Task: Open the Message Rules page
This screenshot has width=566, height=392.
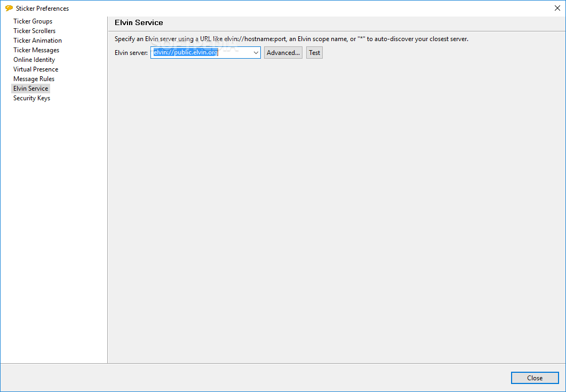Action: click(x=34, y=79)
